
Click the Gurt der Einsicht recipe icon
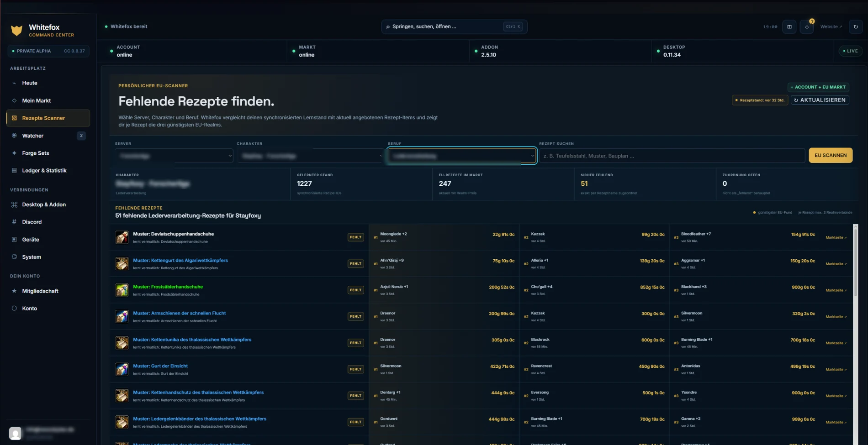click(122, 369)
